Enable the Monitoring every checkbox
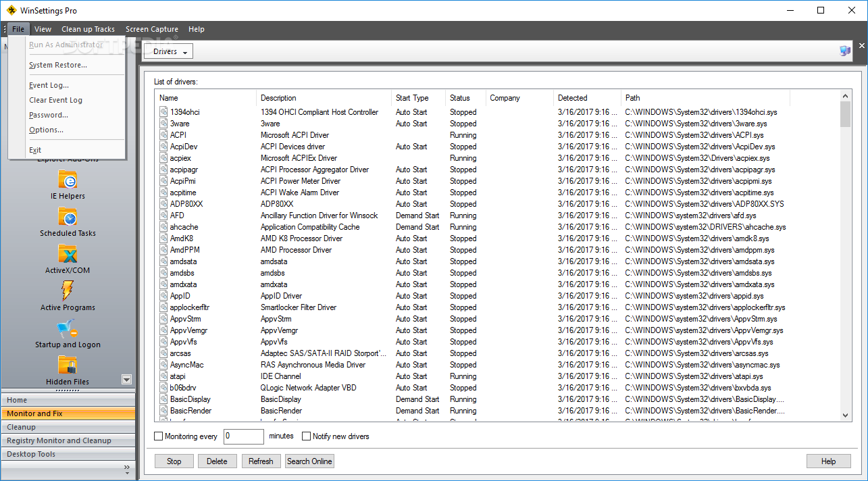The image size is (868, 481). point(159,436)
